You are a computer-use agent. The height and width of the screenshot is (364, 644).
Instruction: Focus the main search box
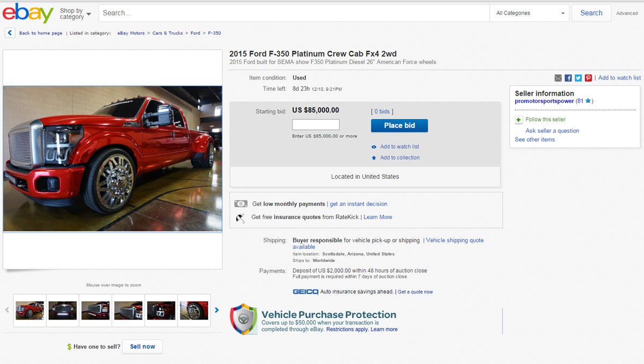coord(294,13)
